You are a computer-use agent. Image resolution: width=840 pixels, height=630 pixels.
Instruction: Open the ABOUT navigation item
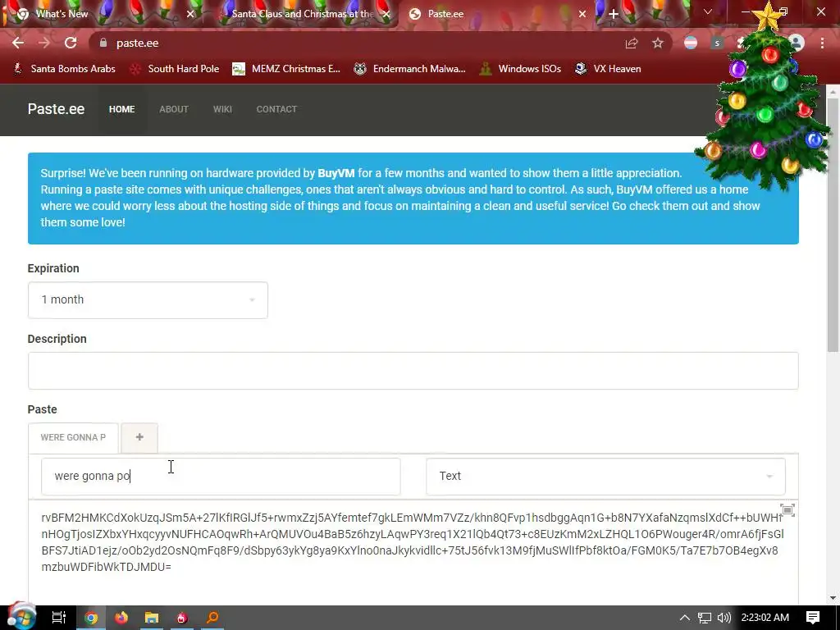coord(174,109)
